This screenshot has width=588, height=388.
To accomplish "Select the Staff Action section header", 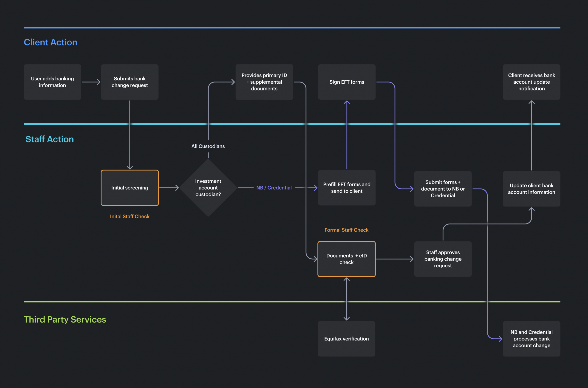I will [50, 139].
